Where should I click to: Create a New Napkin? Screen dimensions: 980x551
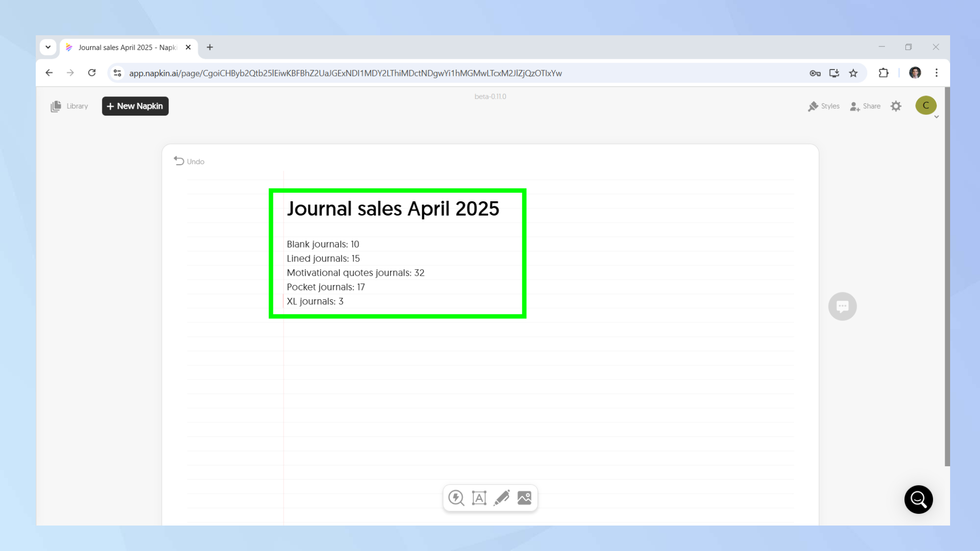tap(135, 106)
